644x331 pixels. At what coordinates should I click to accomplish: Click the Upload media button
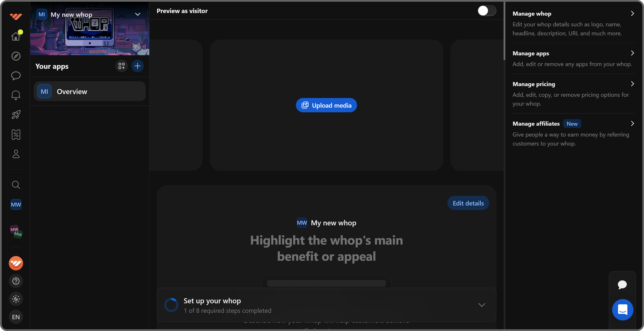(x=326, y=105)
